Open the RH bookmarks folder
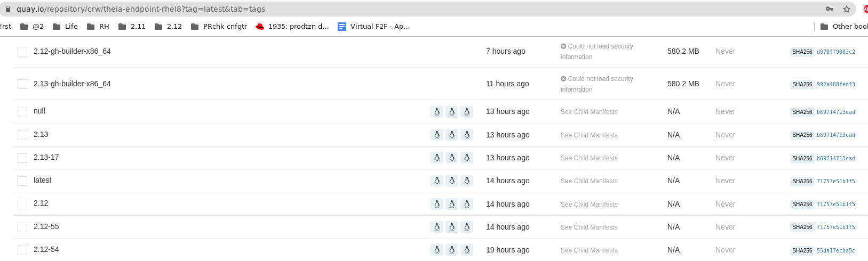Viewport: 868px width, 261px height. coord(98,27)
